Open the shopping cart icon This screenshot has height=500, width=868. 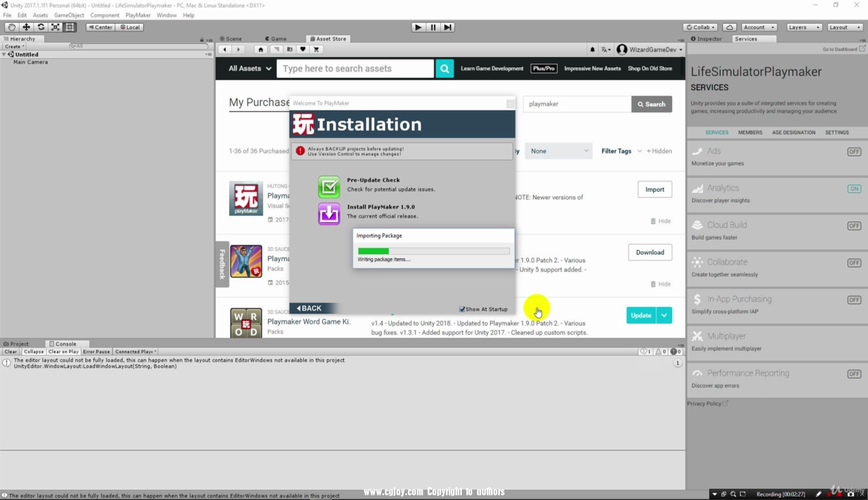click(x=316, y=49)
